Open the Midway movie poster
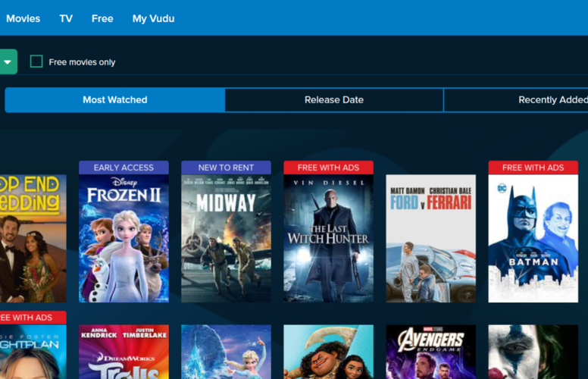This screenshot has width=588, height=379. pyautogui.click(x=226, y=238)
